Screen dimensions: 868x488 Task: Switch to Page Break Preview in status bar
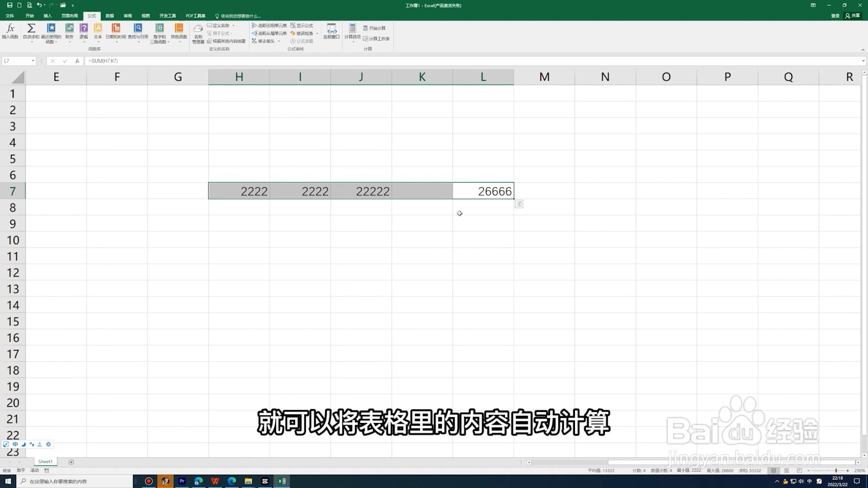[799, 470]
